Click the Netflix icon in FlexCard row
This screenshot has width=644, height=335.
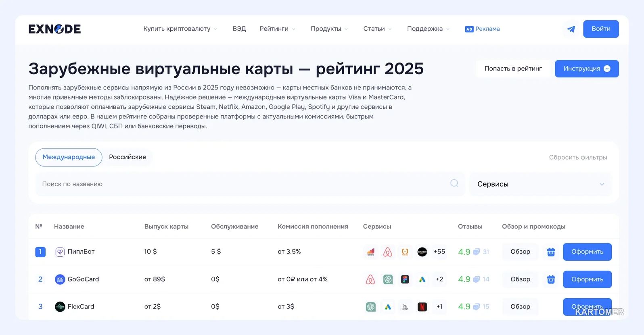422,307
